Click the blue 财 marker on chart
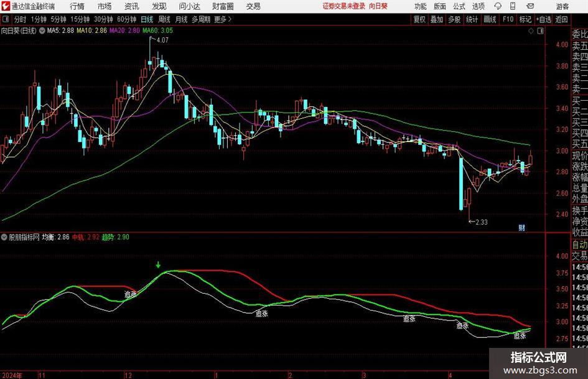This screenshot has width=588, height=379. click(x=521, y=228)
